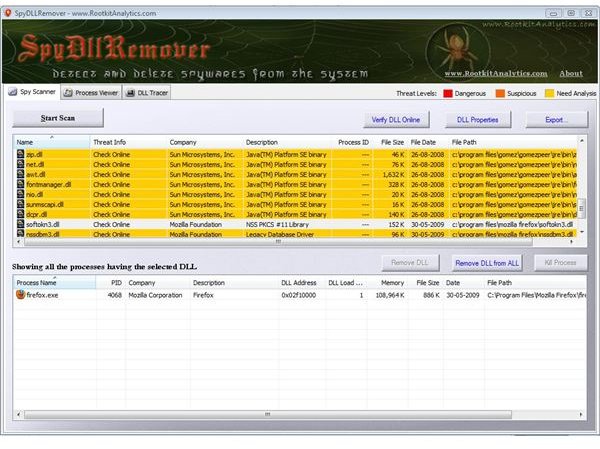600x449 pixels.
Task: Open the Process Viewer tab
Action: coord(91,93)
